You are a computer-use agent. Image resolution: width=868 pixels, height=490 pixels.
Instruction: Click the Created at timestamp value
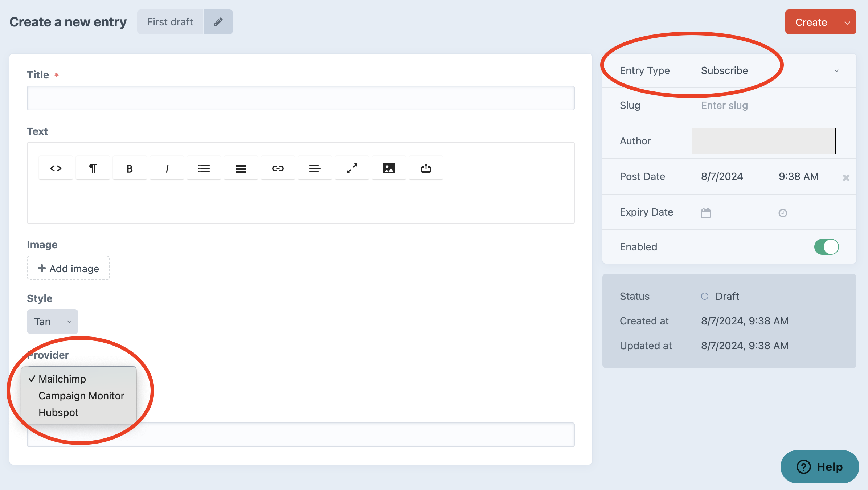[x=745, y=321]
